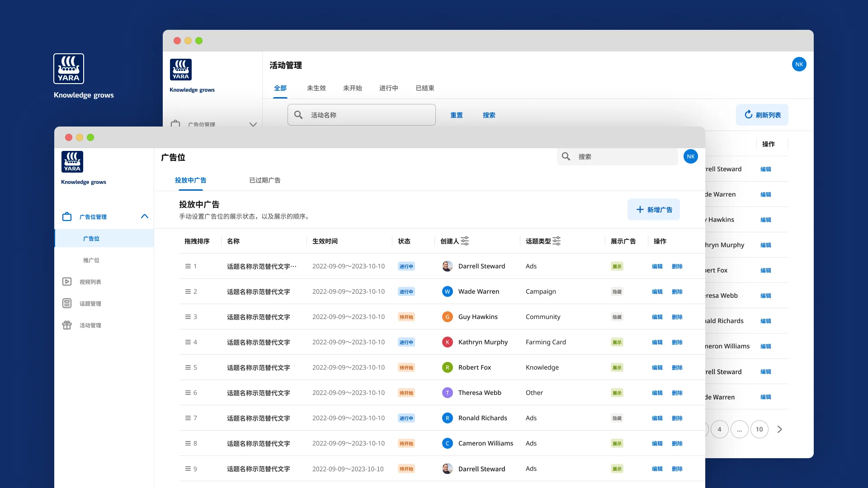Click the drag handle icon of row 4
Viewport: 868px width, 488px height.
pyautogui.click(x=188, y=342)
